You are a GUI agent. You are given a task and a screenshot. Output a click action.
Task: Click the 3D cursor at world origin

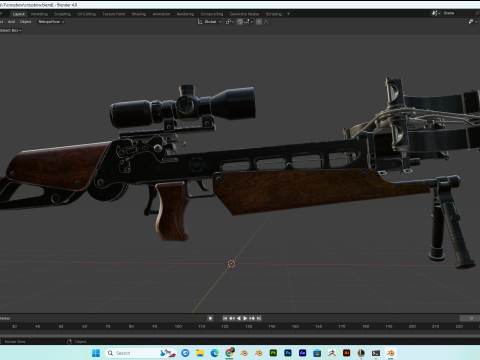click(x=231, y=264)
